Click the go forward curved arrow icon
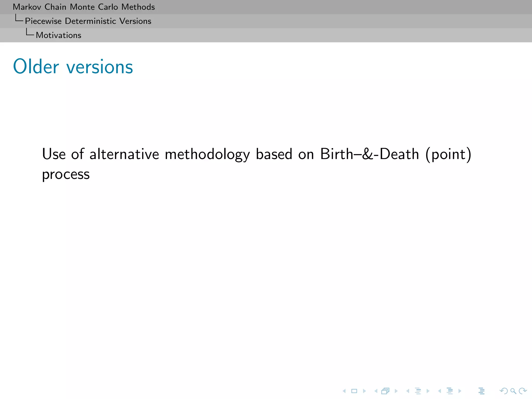The height and width of the screenshot is (399, 532). (523, 391)
